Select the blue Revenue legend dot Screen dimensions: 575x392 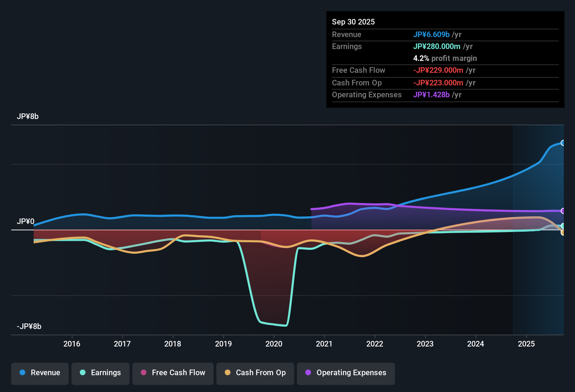22,373
